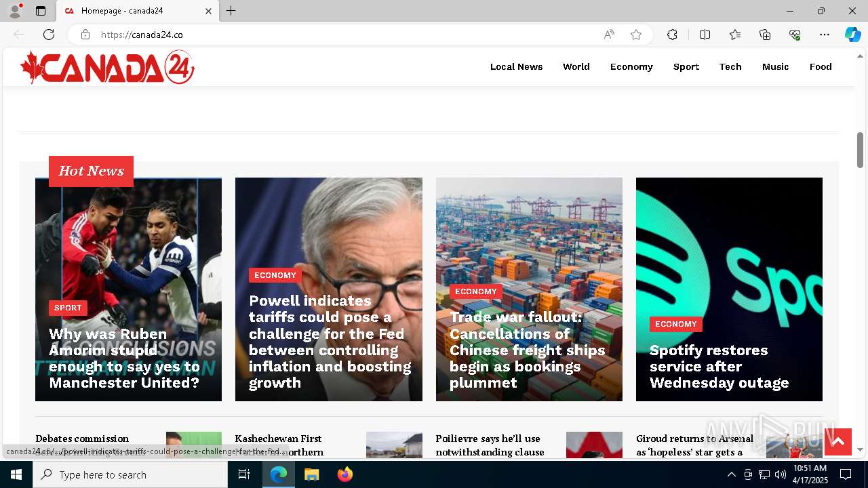The image size is (868, 488).
Task: Refresh the current page
Action: (x=49, y=35)
